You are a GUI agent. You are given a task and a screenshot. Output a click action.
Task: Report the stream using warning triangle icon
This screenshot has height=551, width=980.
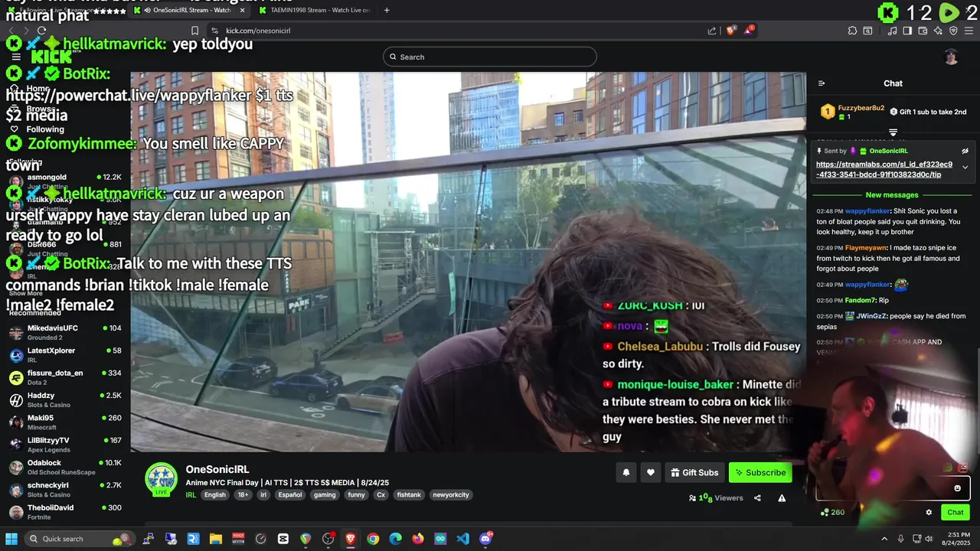(x=782, y=498)
